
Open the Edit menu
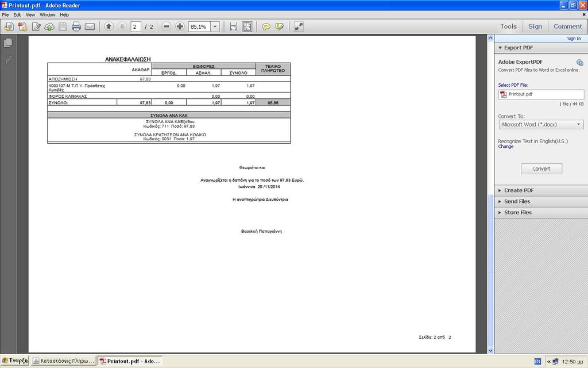coord(17,14)
